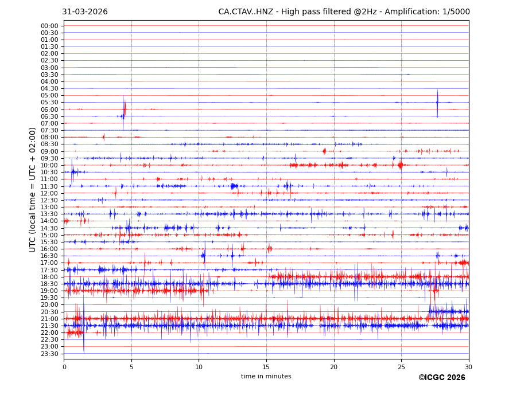The width and height of the screenshot is (532, 399).
Task: Select the 00:00 time row label
Action: [49, 26]
